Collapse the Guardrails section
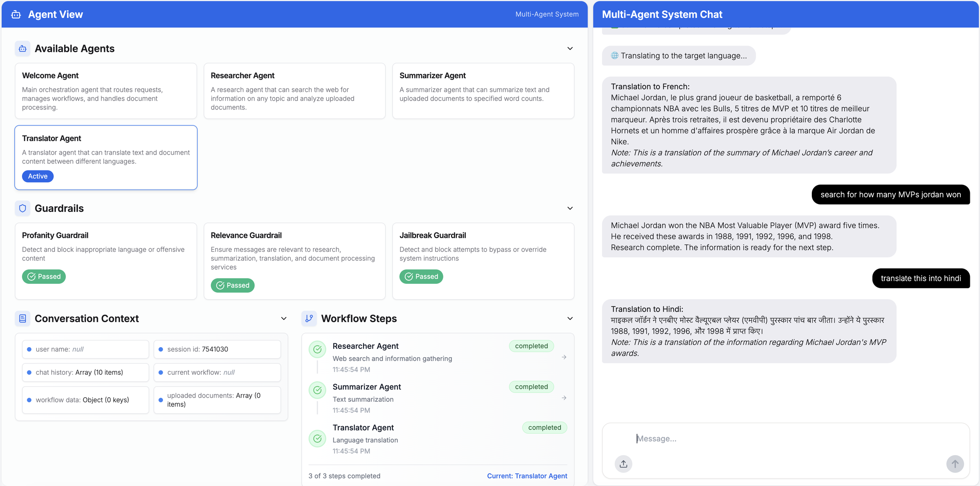Viewport: 980px width, 486px height. tap(570, 208)
